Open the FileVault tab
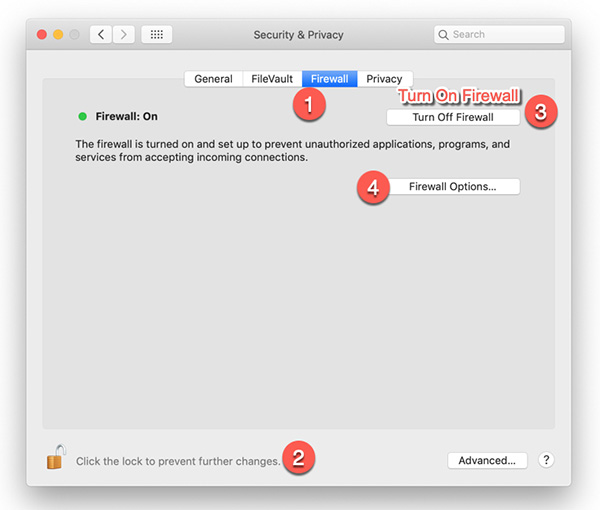The height and width of the screenshot is (510, 600). pos(272,79)
